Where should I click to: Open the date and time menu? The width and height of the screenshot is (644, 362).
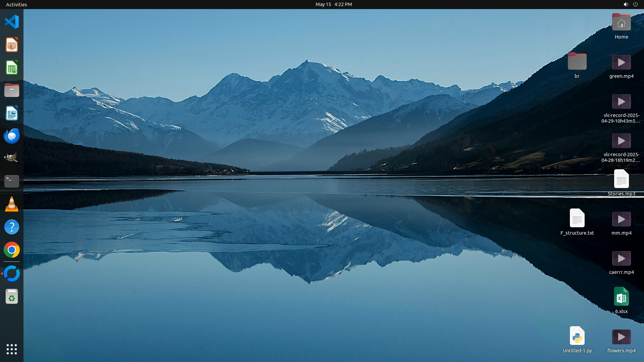click(333, 4)
